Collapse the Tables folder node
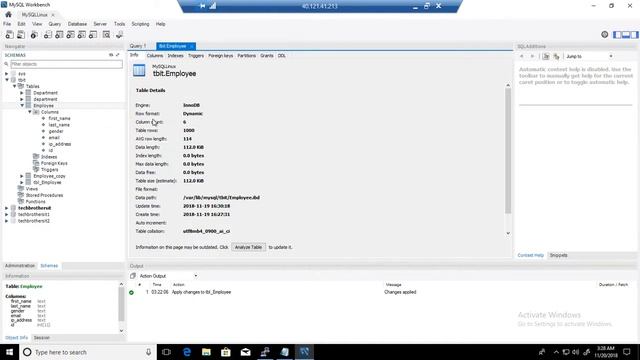The width and height of the screenshot is (640, 360). coord(14,87)
